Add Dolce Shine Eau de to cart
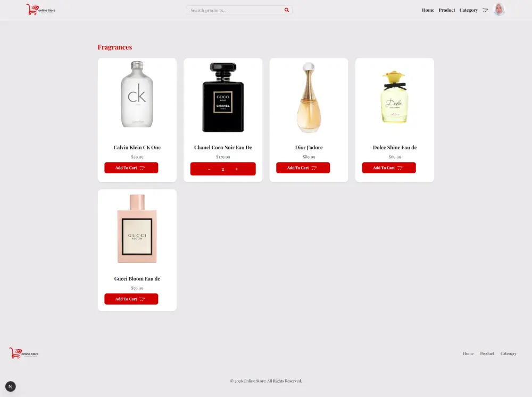This screenshot has width=532, height=397. 389,168
